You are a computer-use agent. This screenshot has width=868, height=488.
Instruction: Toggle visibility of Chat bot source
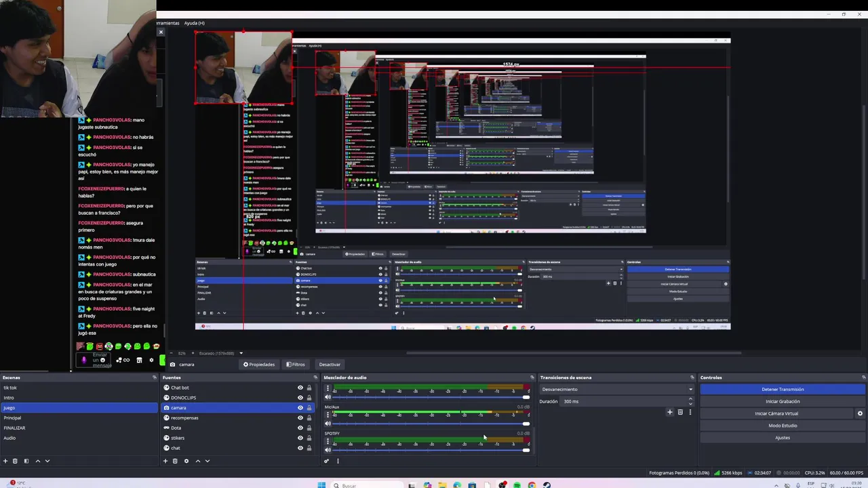(x=300, y=388)
